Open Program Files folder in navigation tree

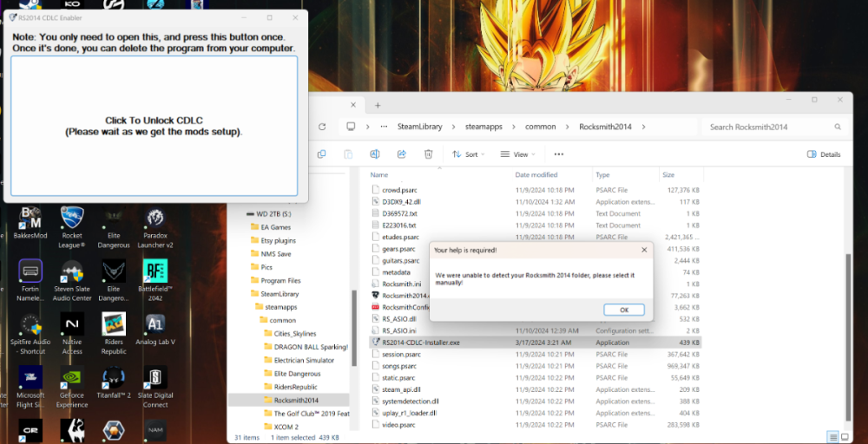pos(280,280)
